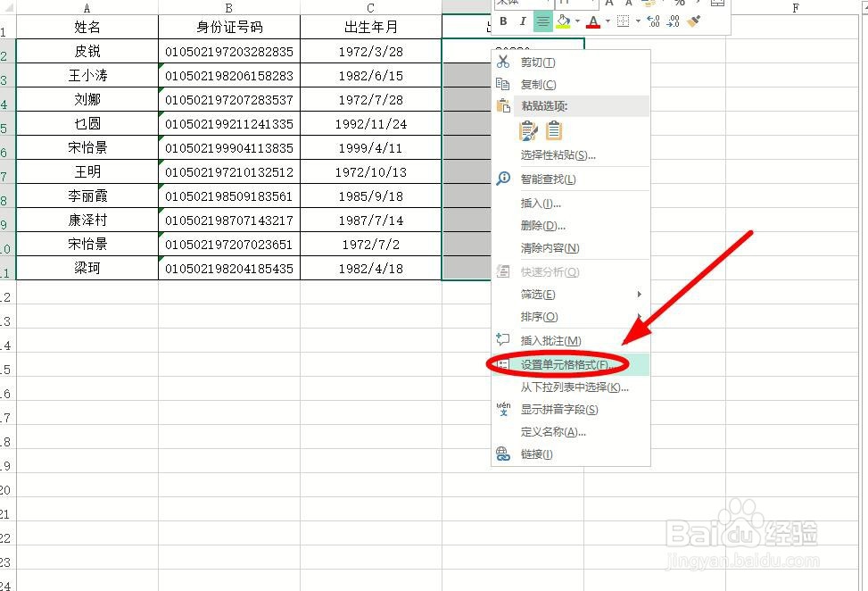The height and width of the screenshot is (591, 868).
Task: Click ID cell 010502199904113835
Action: (x=229, y=147)
